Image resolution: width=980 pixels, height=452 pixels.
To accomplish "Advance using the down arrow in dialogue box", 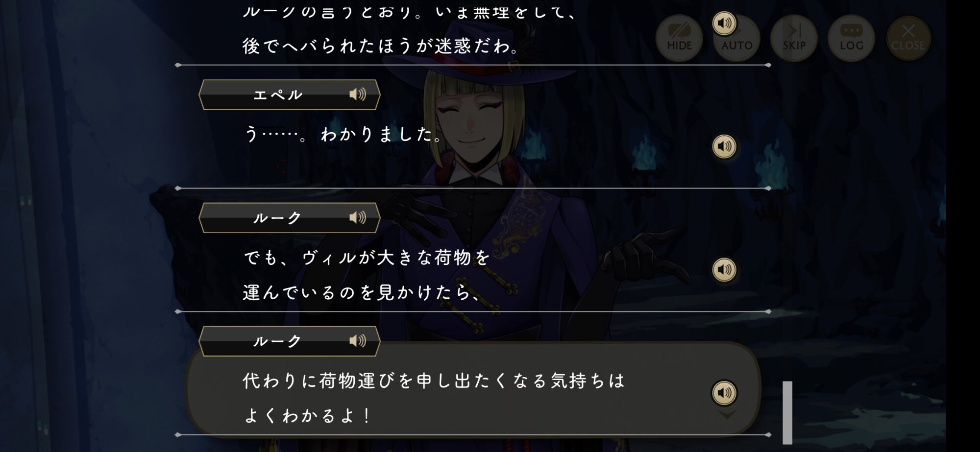I will (x=727, y=415).
